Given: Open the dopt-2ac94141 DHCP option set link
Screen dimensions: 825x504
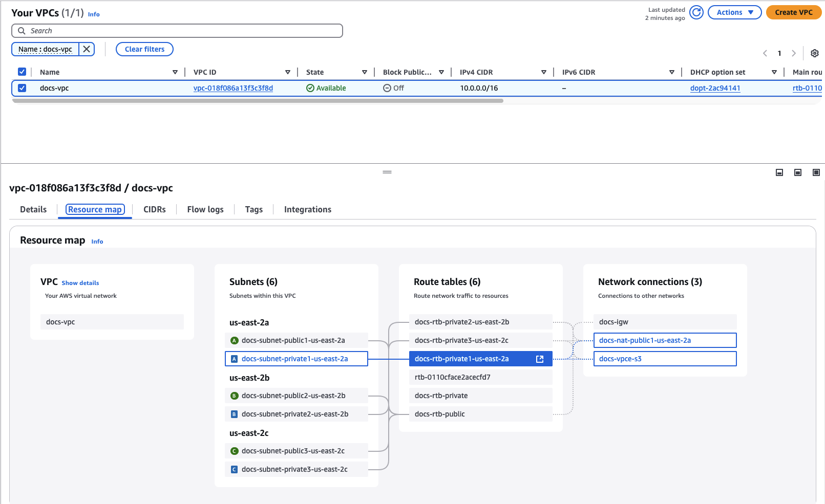Looking at the screenshot, I should pyautogui.click(x=715, y=88).
